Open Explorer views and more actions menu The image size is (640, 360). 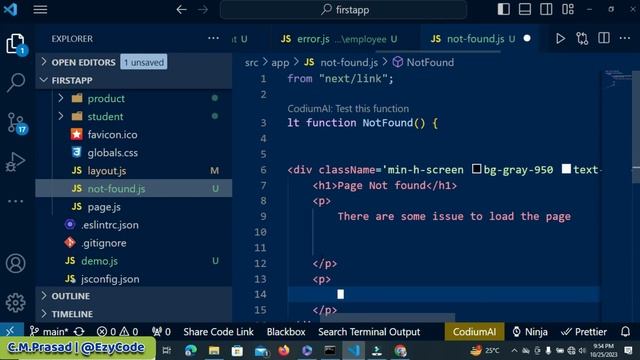coord(213,38)
